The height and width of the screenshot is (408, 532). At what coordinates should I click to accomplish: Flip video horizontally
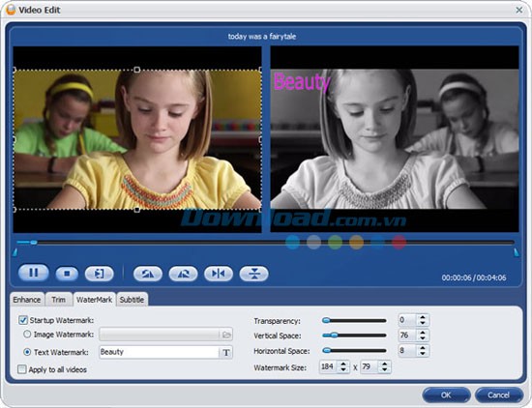(x=219, y=274)
